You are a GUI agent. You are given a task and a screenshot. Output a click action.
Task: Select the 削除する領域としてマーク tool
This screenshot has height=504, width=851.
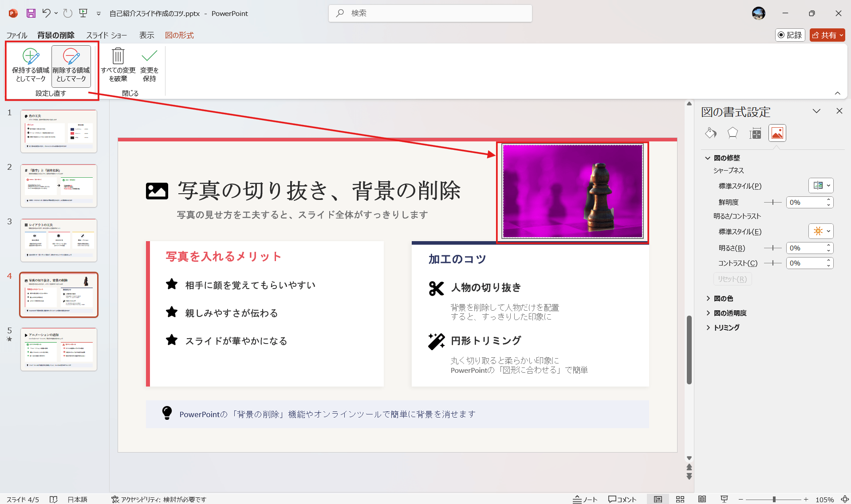tap(71, 65)
